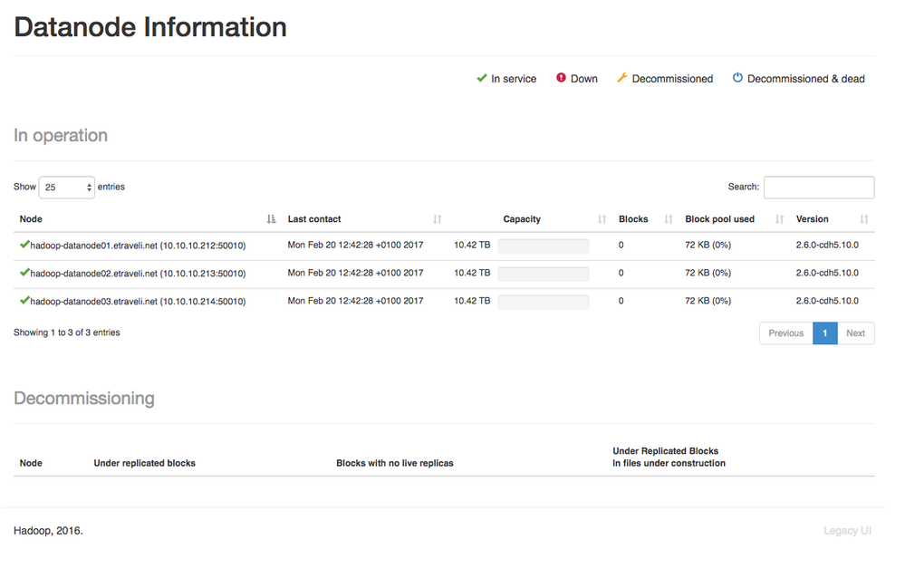Click last contact time for datanode01 row

tap(355, 246)
